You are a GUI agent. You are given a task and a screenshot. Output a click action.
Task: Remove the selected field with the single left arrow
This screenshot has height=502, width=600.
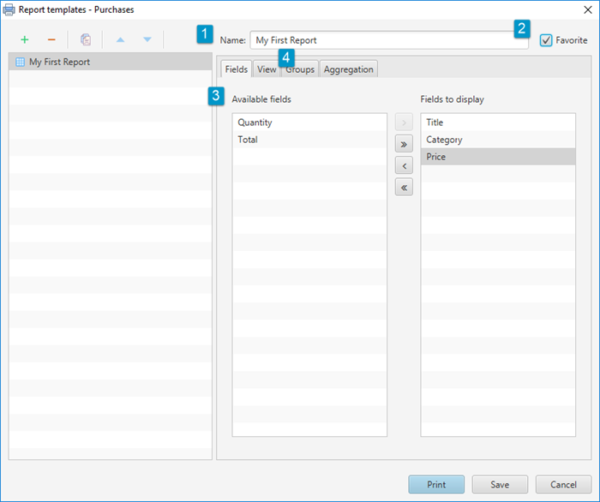[x=404, y=166]
